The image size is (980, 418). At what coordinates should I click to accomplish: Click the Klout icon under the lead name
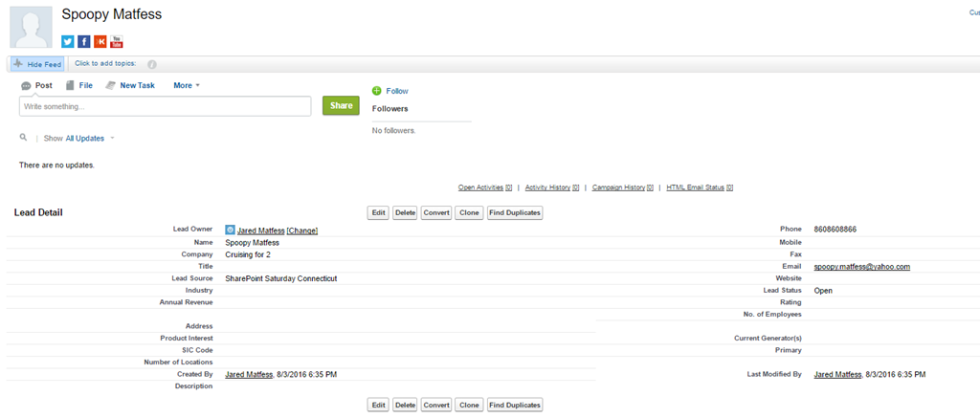coord(100,42)
